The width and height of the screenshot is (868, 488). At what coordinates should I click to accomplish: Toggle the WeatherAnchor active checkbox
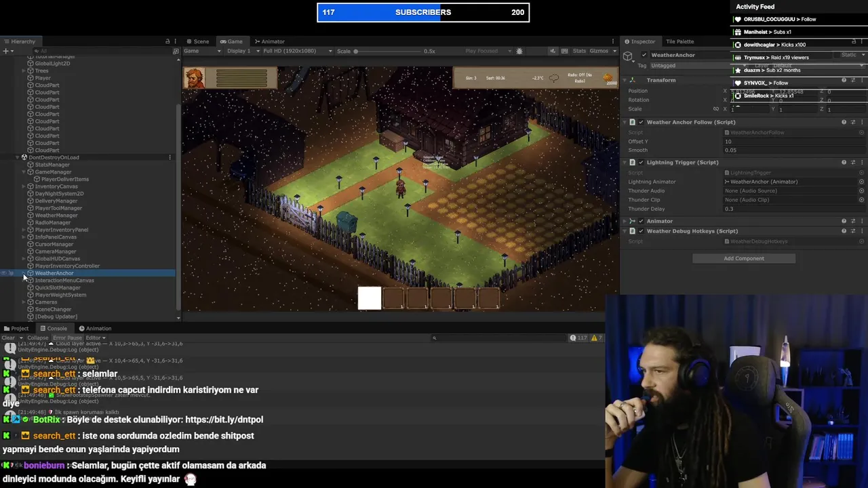tap(644, 55)
